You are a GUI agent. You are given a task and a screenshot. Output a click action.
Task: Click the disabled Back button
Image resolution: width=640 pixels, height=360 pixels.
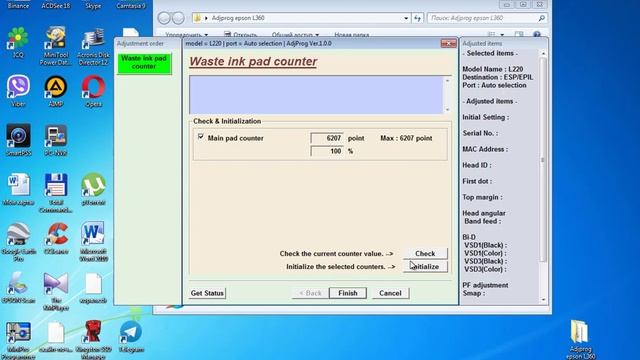(x=310, y=293)
